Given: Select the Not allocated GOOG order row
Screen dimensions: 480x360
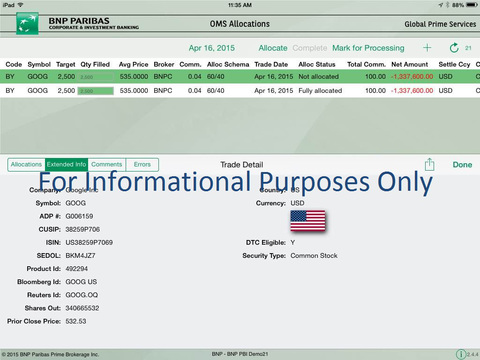Looking at the screenshot, I should coord(240,76).
